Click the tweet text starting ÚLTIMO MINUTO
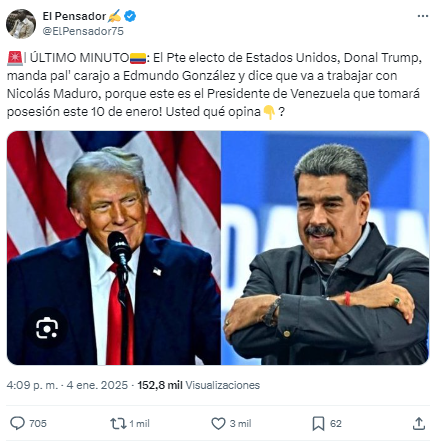 click(215, 85)
